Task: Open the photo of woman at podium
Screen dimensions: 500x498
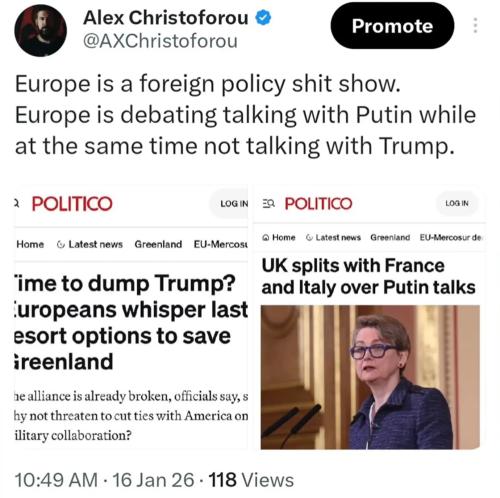Action: [370, 377]
